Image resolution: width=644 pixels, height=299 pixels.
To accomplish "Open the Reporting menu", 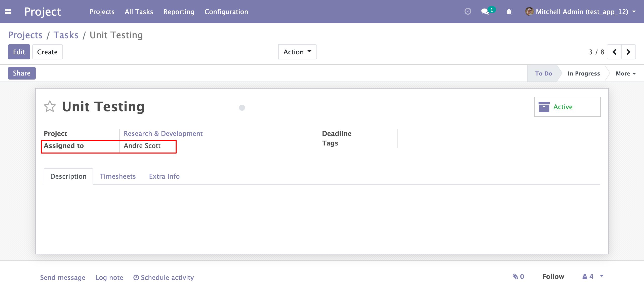I will pyautogui.click(x=179, y=12).
